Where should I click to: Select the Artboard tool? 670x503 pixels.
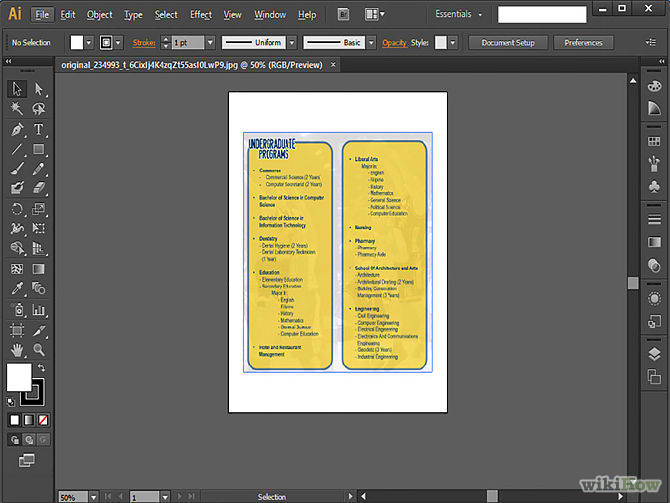17,330
